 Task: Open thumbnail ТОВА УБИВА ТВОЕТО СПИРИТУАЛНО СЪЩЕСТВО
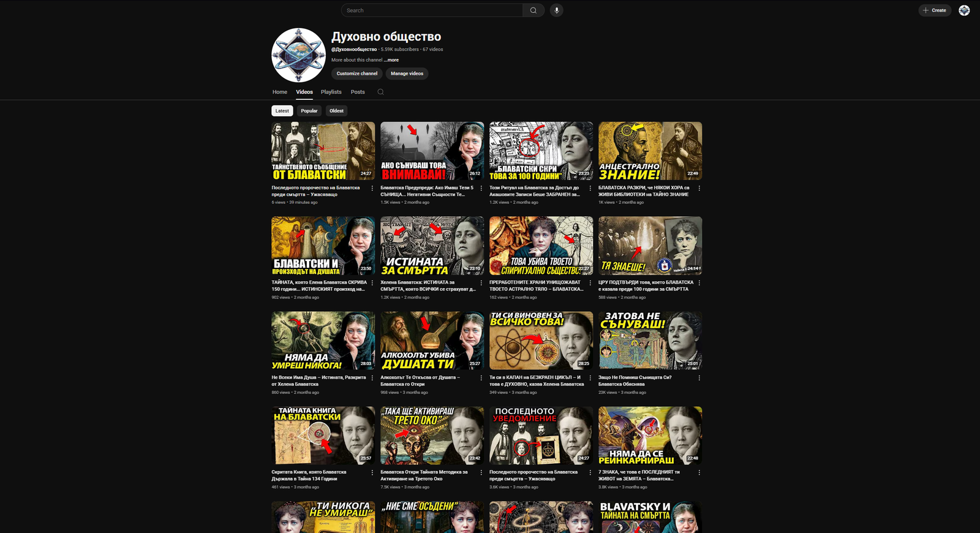pos(541,246)
